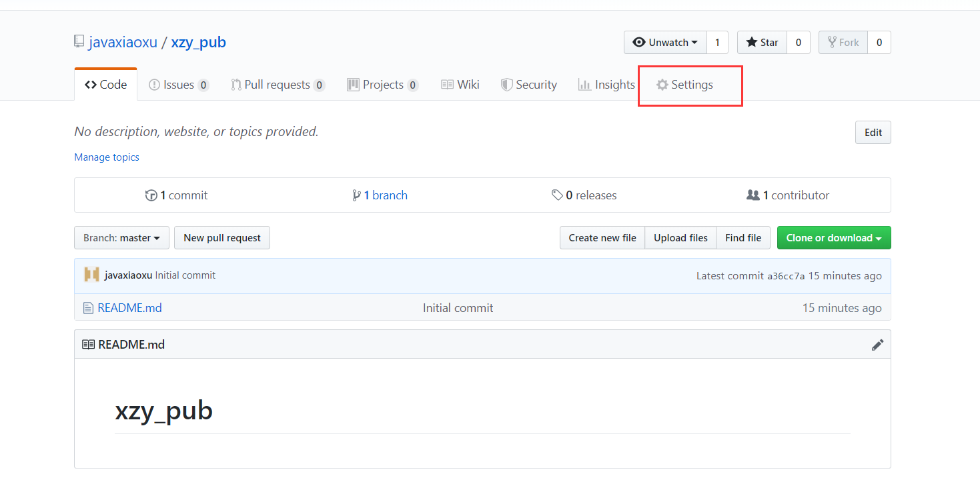Click the watchers count 1
The width and height of the screenshot is (980, 486).
pos(717,42)
